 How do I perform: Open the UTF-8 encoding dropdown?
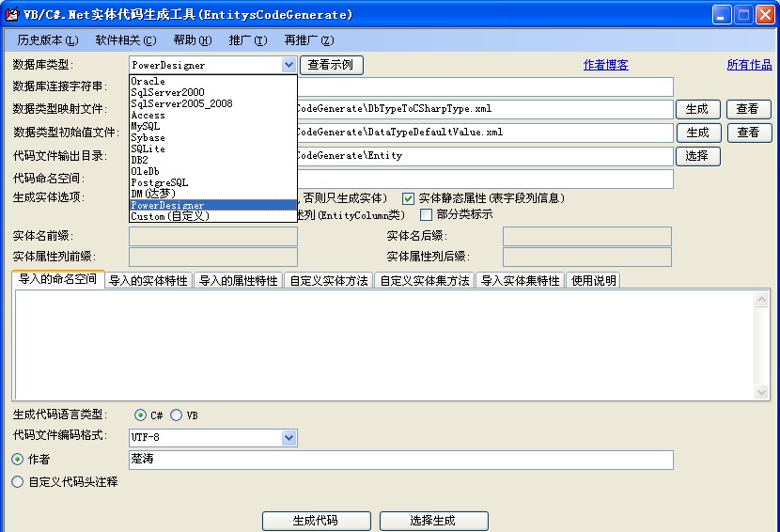click(289, 437)
